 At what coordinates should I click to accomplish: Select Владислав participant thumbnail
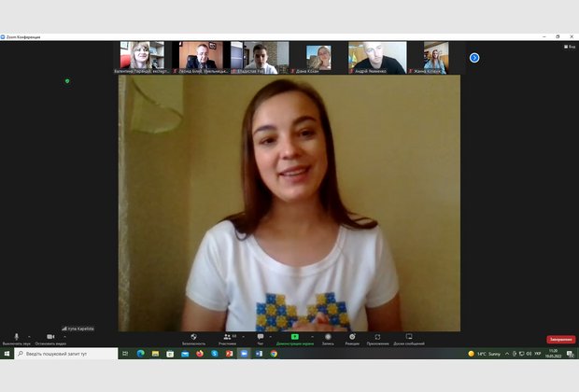[260, 58]
